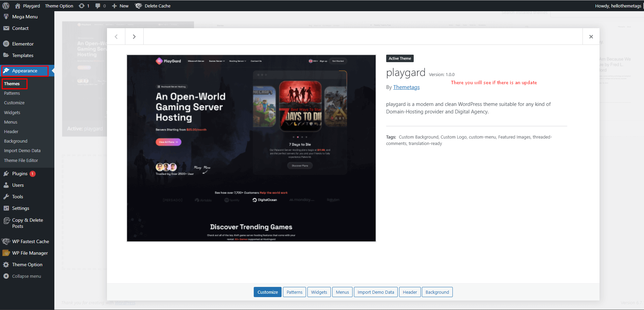
Task: Open Theme Option in the top admin bar
Action: [59, 6]
